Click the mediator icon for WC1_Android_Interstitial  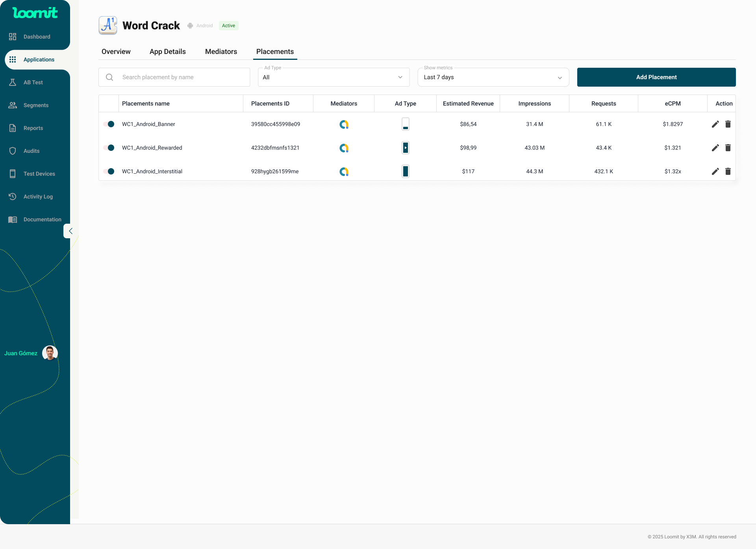344,172
